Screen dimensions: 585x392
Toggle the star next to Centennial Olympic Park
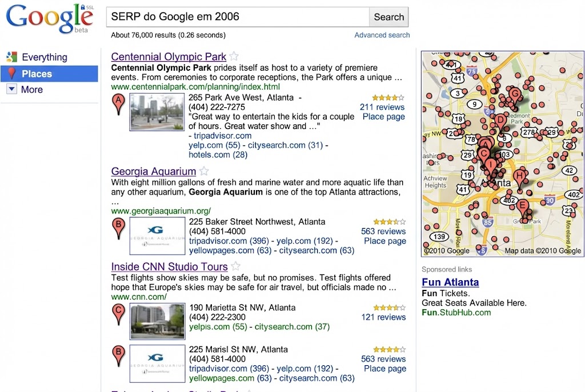[234, 56]
